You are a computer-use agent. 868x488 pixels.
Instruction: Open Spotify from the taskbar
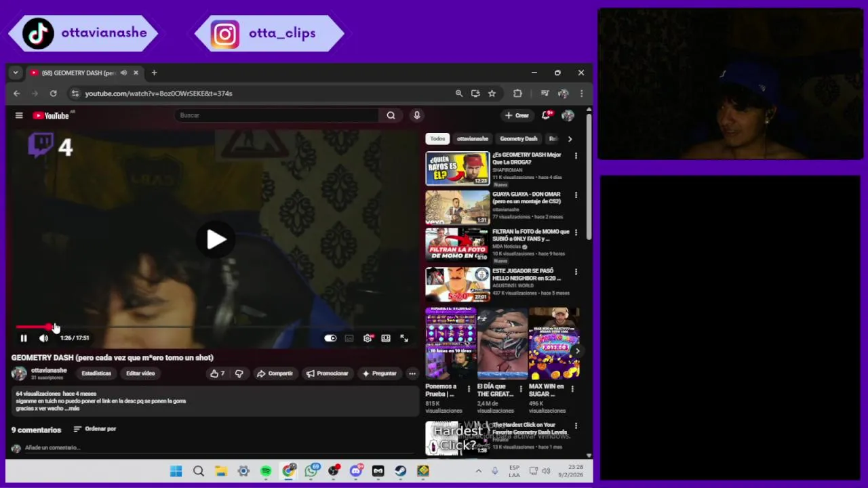[266, 471]
